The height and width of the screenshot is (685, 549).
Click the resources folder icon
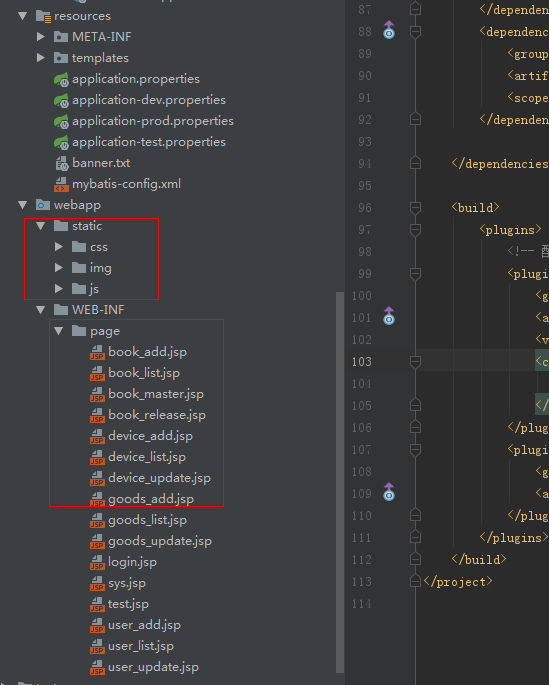[x=43, y=17]
